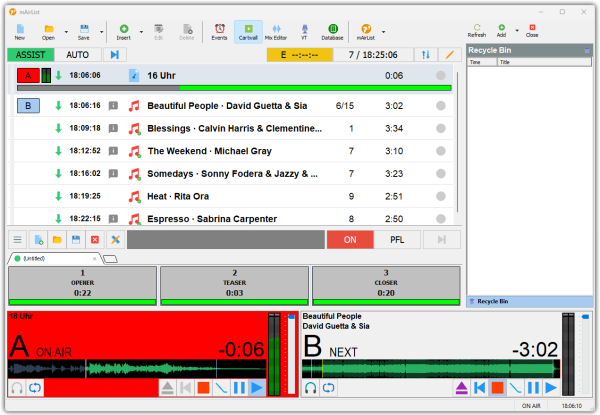Click the Play button on Player A

pyautogui.click(x=257, y=388)
